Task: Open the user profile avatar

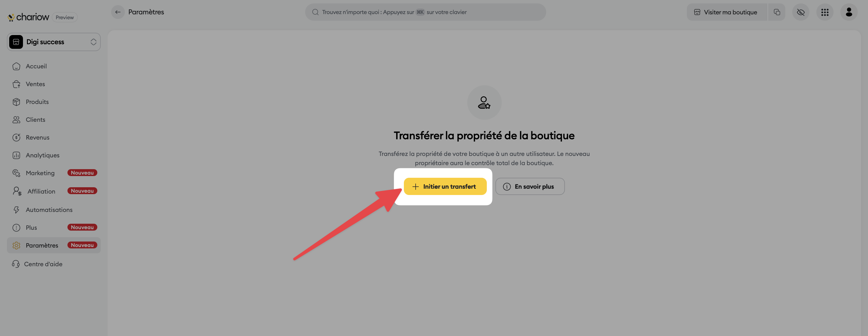Action: coord(849,12)
